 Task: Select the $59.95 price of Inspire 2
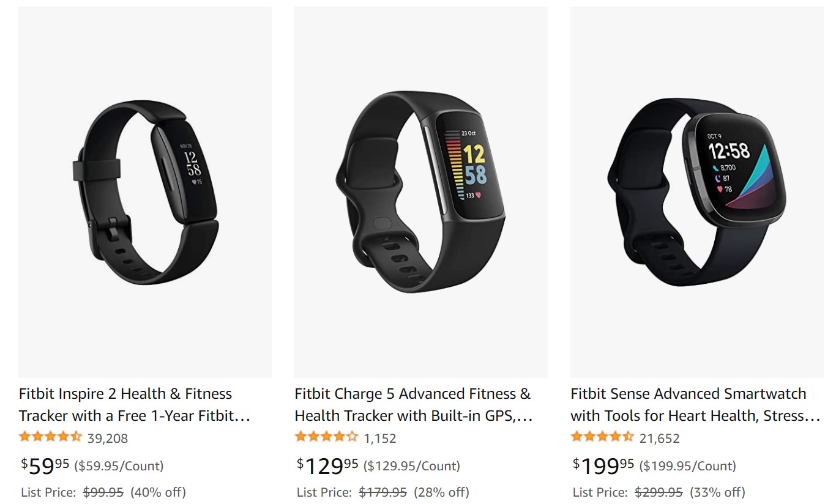[45, 466]
